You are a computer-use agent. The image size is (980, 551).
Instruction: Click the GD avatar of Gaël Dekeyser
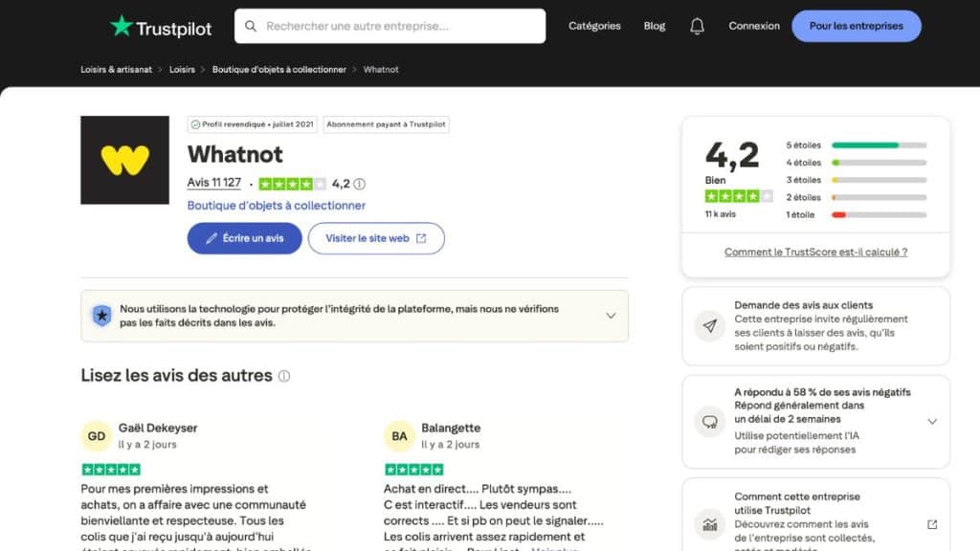click(x=97, y=436)
